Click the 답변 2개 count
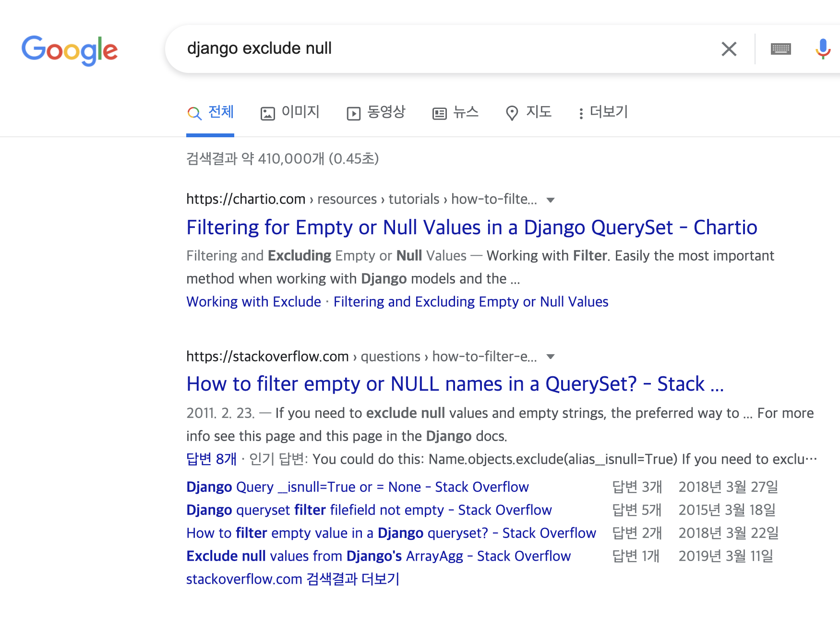Viewport: 840px width, 622px height. (x=637, y=533)
